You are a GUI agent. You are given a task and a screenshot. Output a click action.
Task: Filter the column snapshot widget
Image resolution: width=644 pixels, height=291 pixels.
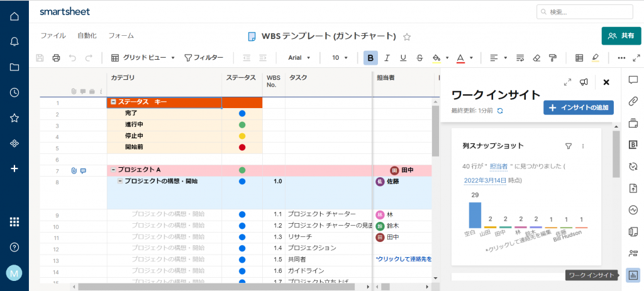(569, 146)
